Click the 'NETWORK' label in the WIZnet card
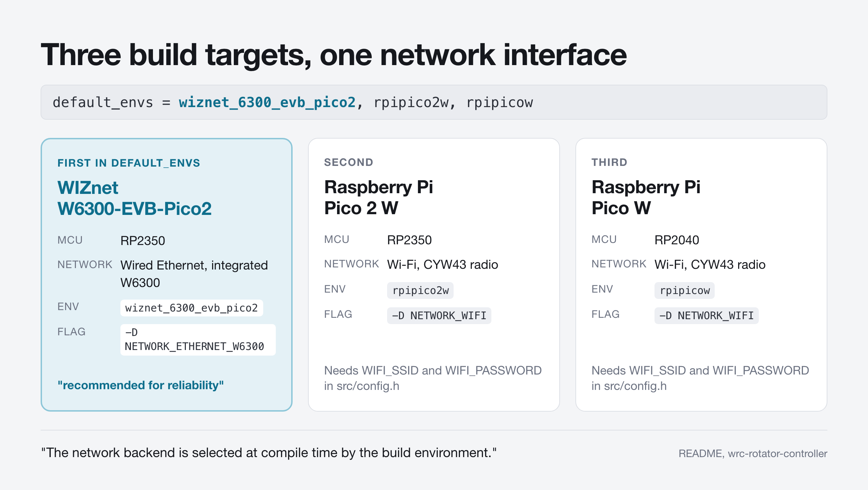Viewport: 868px width, 490px height. pyautogui.click(x=85, y=265)
